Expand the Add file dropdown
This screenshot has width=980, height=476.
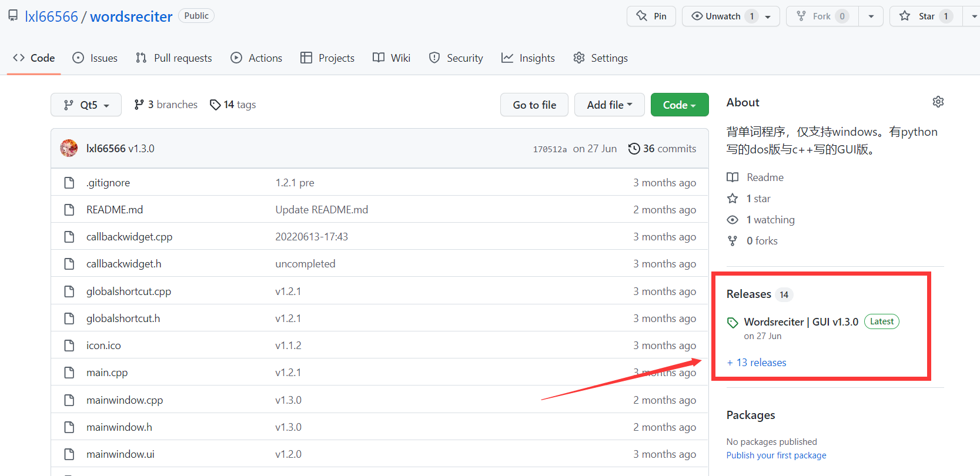[x=609, y=105]
